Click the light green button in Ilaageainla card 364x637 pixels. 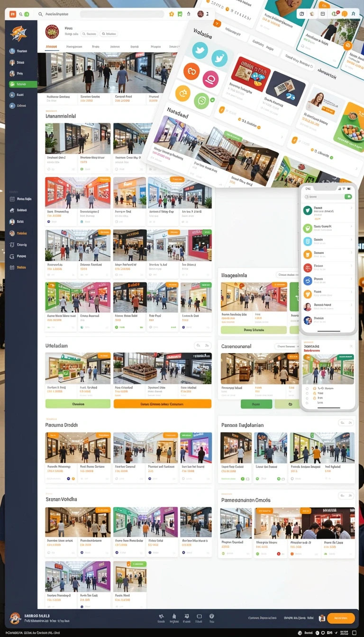pos(254,330)
